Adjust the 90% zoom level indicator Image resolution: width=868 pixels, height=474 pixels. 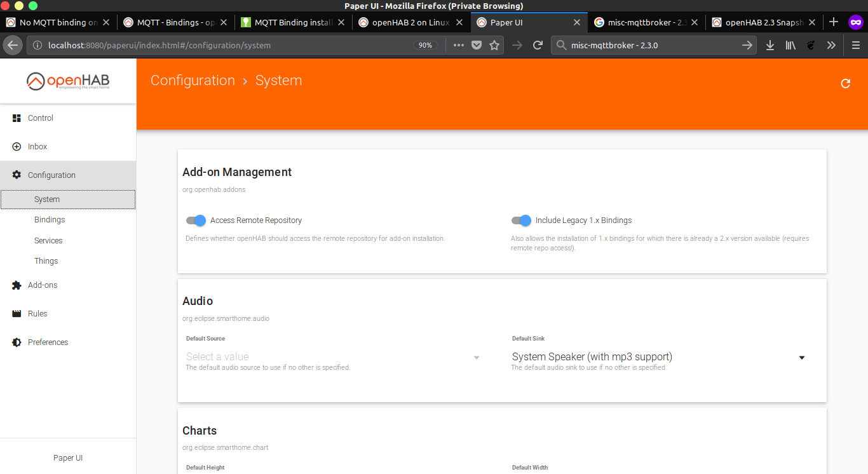point(425,45)
